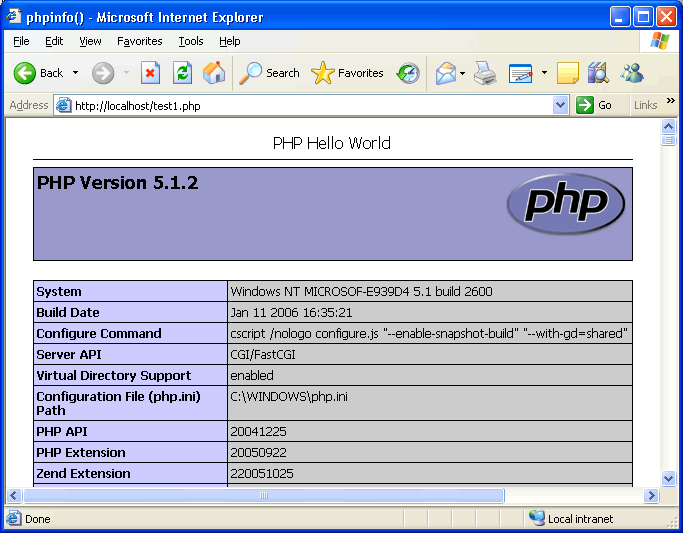This screenshot has height=533, width=683.
Task: Open the Edit menu
Action: [54, 41]
